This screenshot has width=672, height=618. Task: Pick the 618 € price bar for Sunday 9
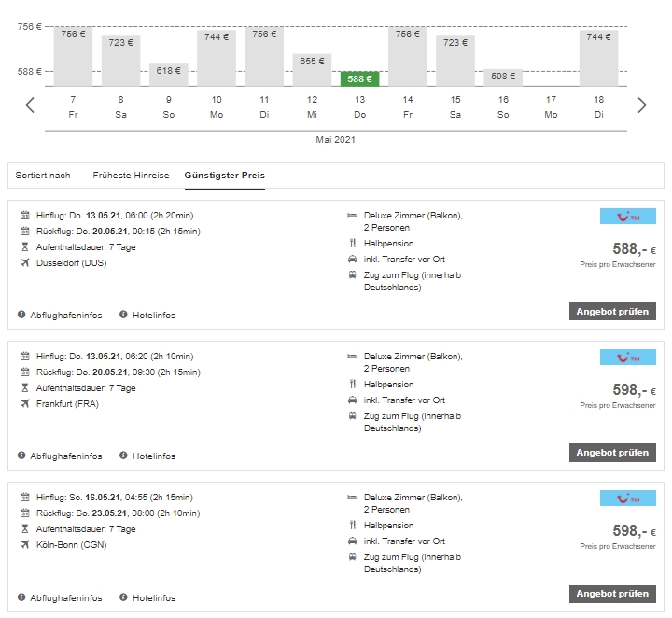[x=169, y=74]
